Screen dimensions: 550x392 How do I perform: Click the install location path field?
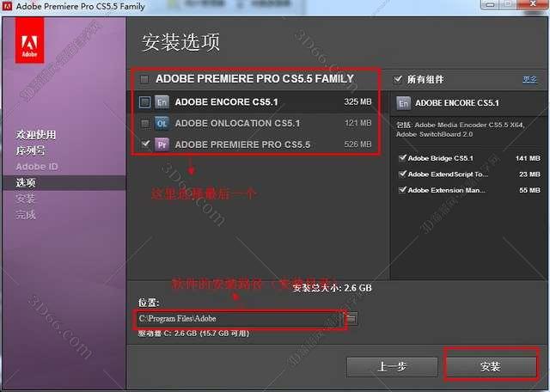click(239, 319)
